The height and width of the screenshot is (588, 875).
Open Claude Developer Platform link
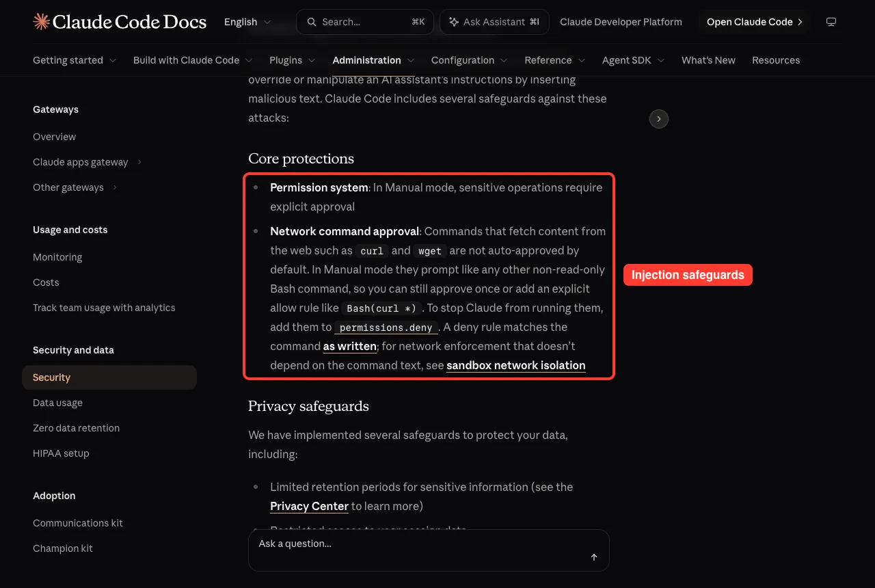621,22
